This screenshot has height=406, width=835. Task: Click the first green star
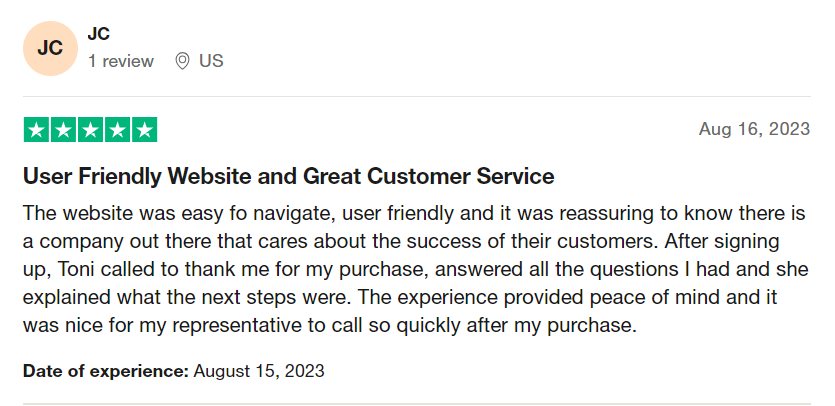click(36, 129)
